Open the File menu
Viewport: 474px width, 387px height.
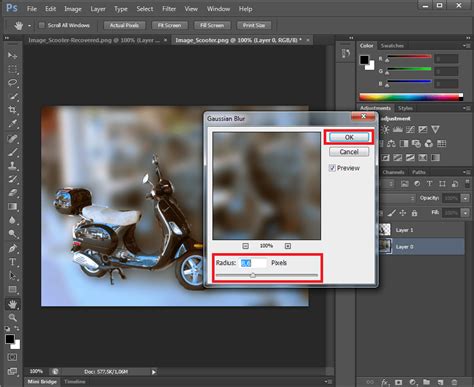pyautogui.click(x=32, y=9)
